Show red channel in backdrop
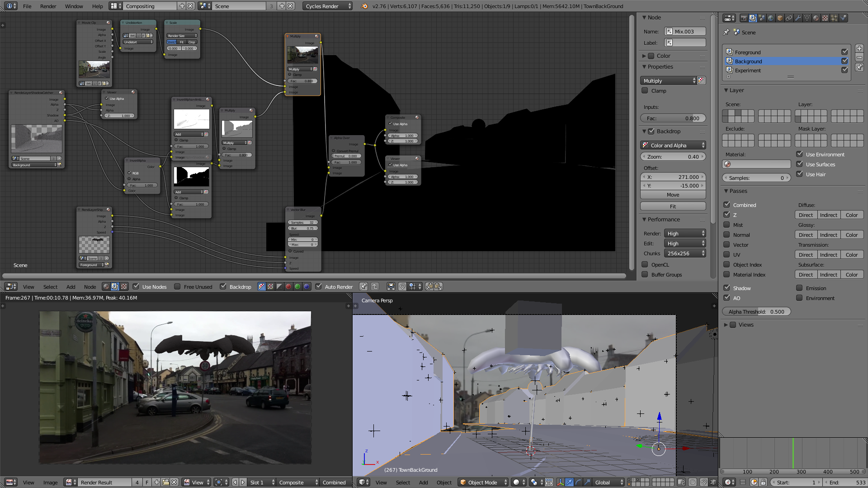Viewport: 868px width, 488px height. [x=288, y=286]
